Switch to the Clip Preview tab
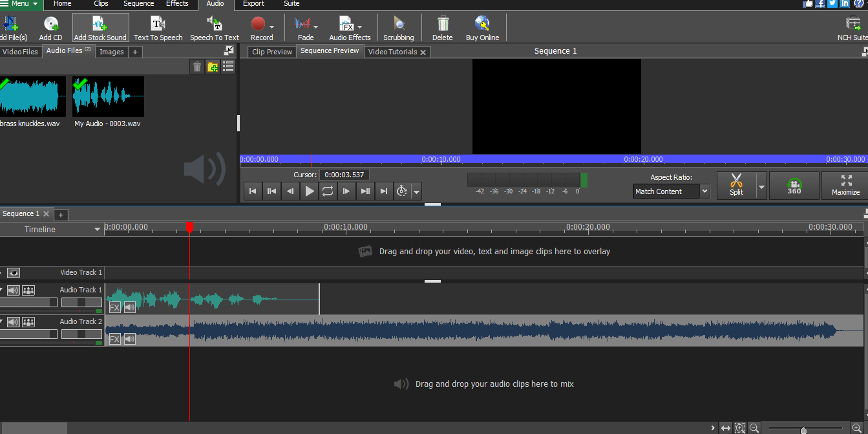The width and height of the screenshot is (868, 434). pos(272,52)
